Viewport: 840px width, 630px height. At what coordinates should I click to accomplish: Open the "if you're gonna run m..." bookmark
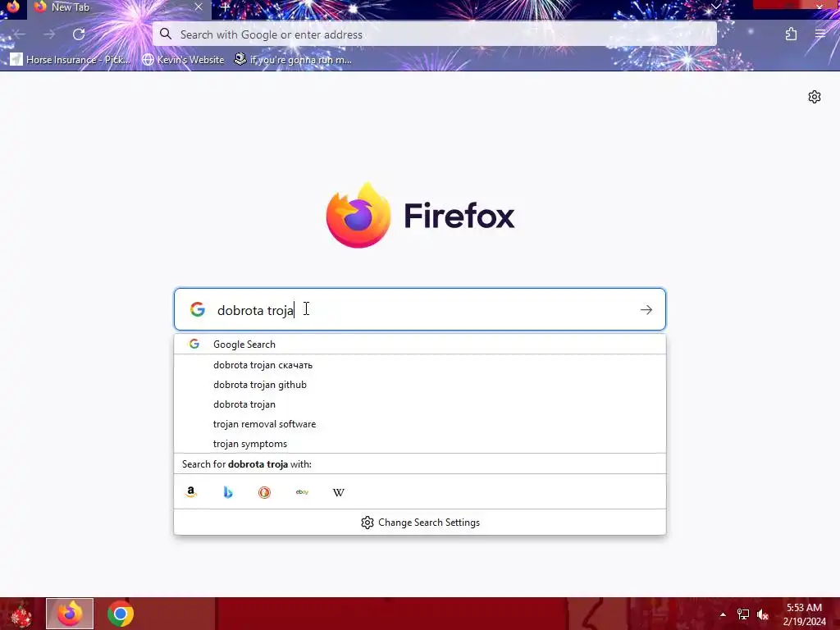293,59
